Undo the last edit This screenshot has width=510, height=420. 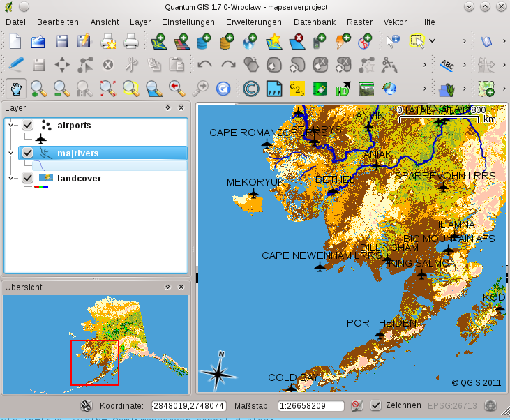coord(204,64)
